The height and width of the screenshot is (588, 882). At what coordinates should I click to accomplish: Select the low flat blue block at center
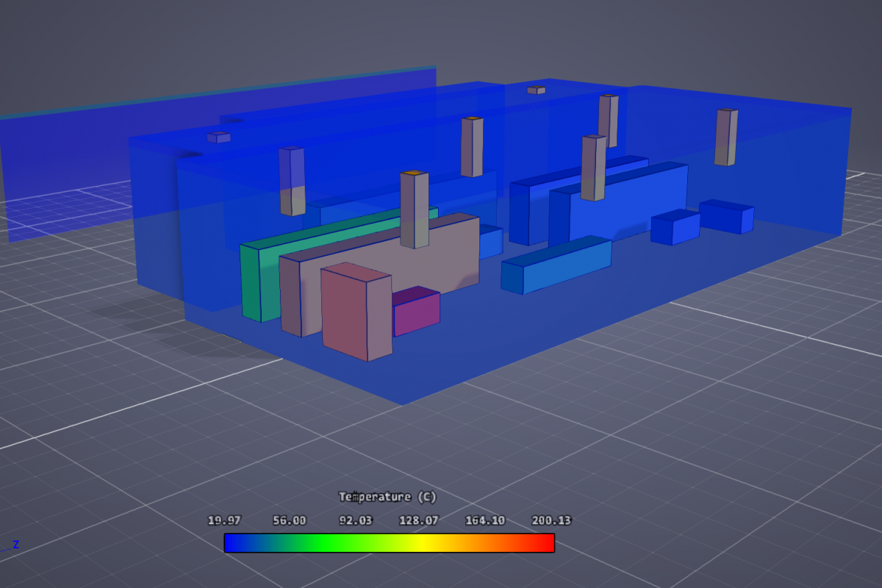(556, 265)
